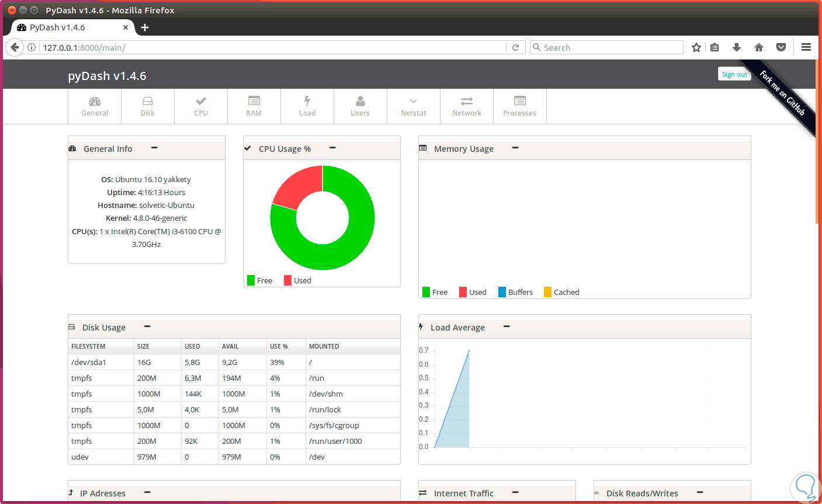The width and height of the screenshot is (822, 504).
Task: Click the RAM navigation icon
Action: (254, 101)
